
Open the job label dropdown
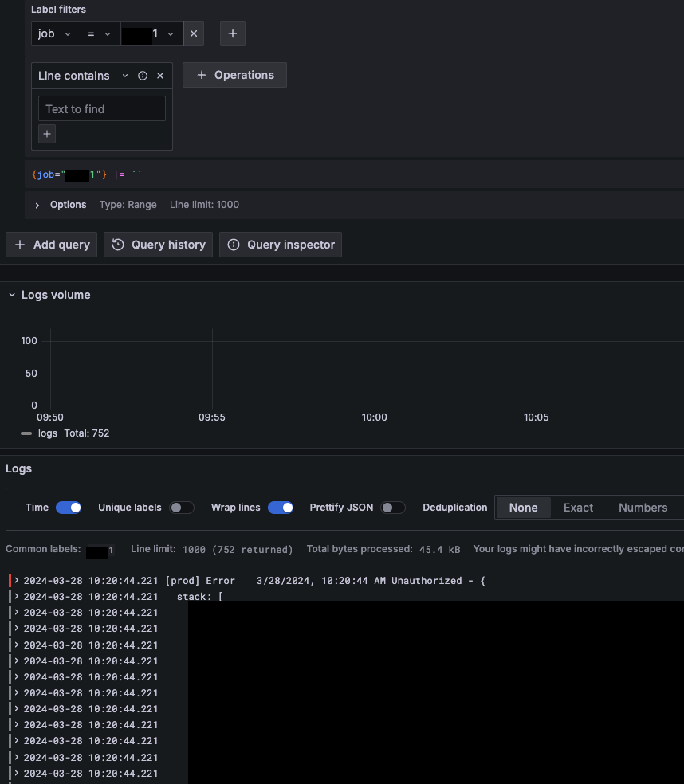(56, 33)
